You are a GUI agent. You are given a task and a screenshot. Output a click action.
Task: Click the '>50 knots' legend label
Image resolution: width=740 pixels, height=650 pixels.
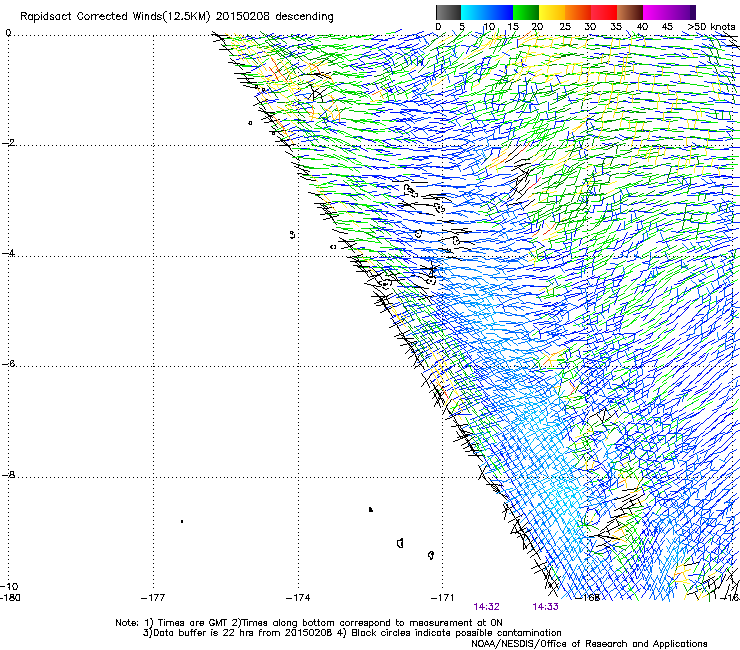pos(711,27)
